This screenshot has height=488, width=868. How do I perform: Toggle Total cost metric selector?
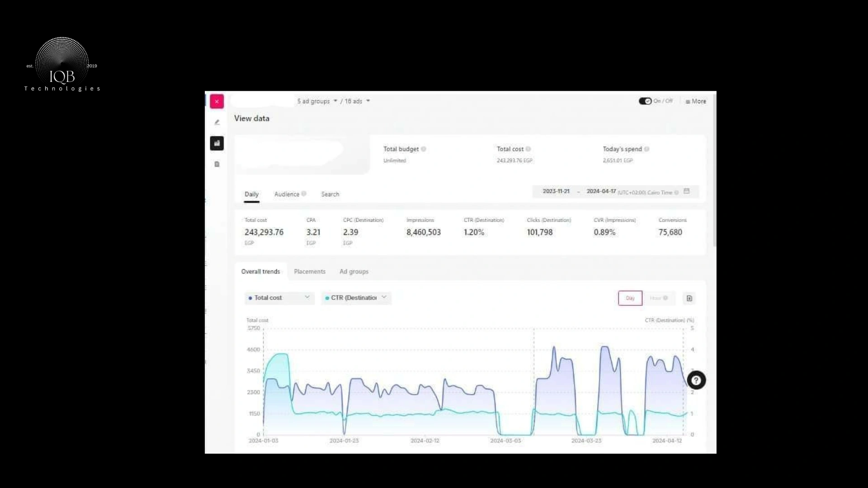click(278, 297)
